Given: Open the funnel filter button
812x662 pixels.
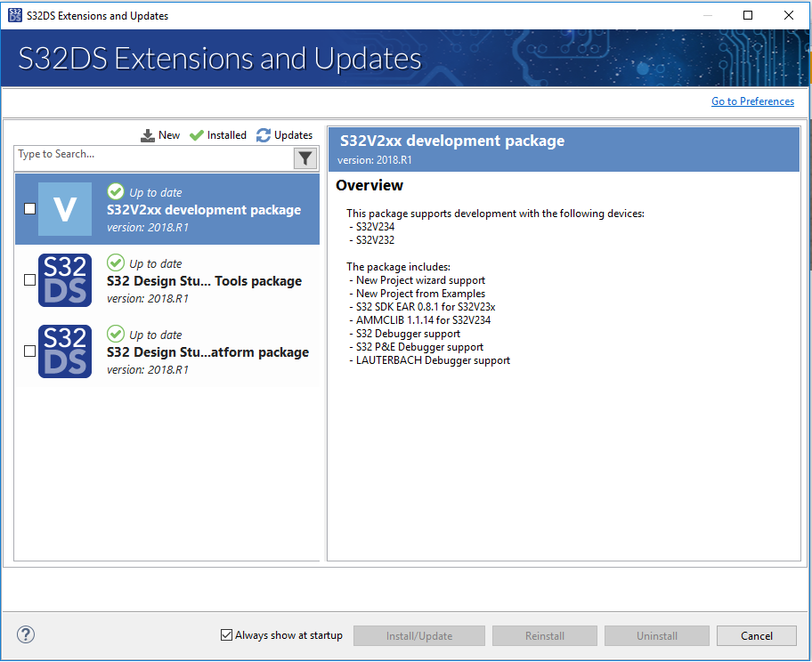Looking at the screenshot, I should (x=305, y=158).
